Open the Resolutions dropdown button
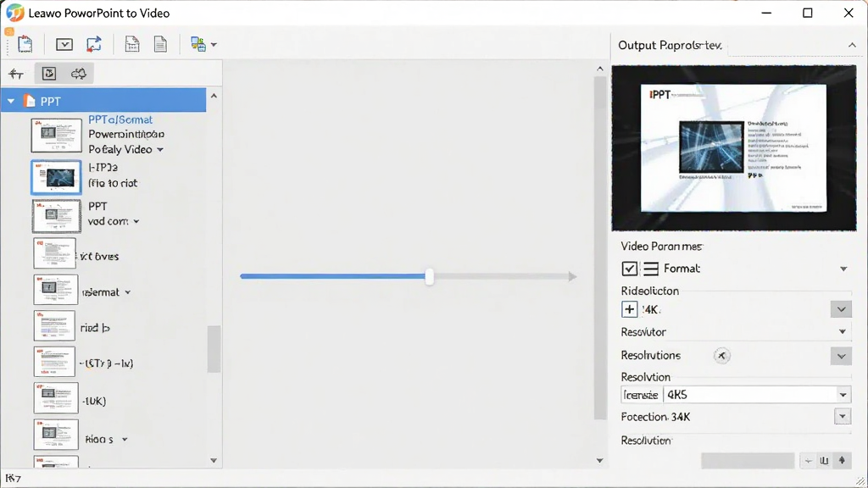The image size is (868, 488). click(842, 356)
